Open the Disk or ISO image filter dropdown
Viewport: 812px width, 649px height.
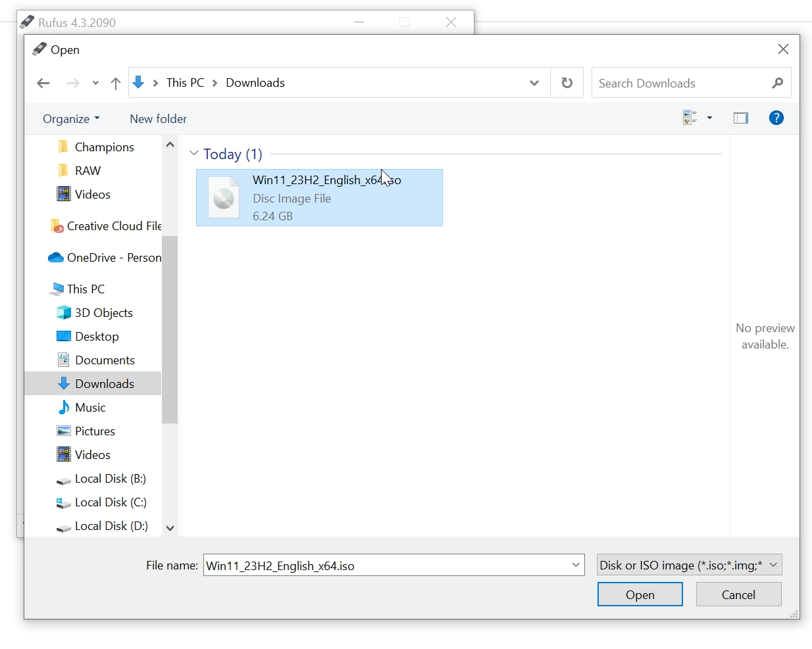690,565
